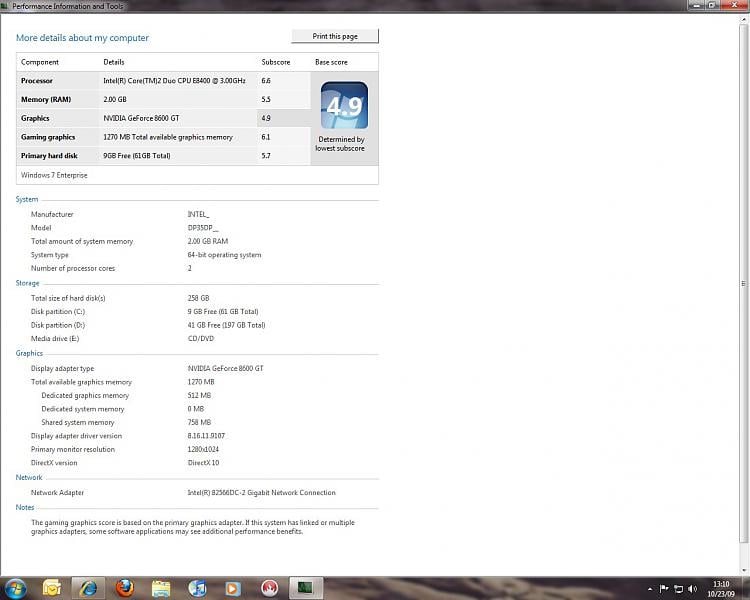
Task: Select the Gaming graphics row label
Action: (48, 137)
